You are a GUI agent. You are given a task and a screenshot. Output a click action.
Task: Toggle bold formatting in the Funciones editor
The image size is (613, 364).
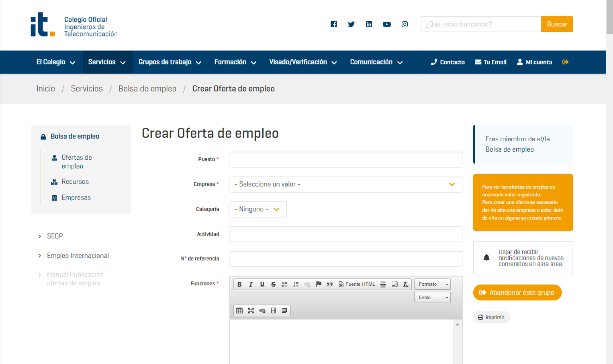239,284
